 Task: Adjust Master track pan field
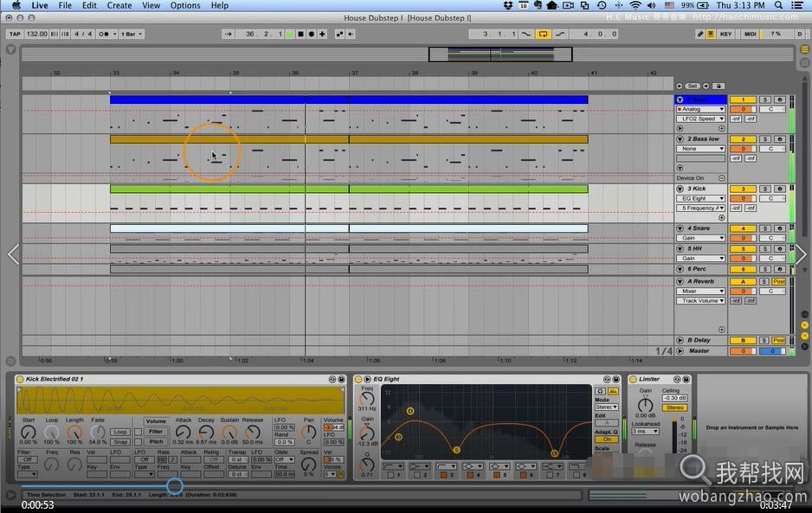click(x=772, y=351)
